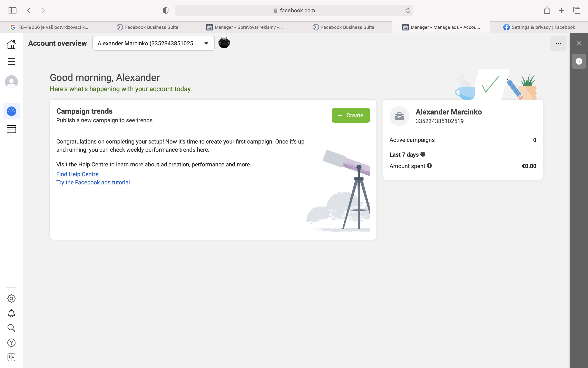Click the Amount spent info icon
The width and height of the screenshot is (588, 368).
pos(429,166)
